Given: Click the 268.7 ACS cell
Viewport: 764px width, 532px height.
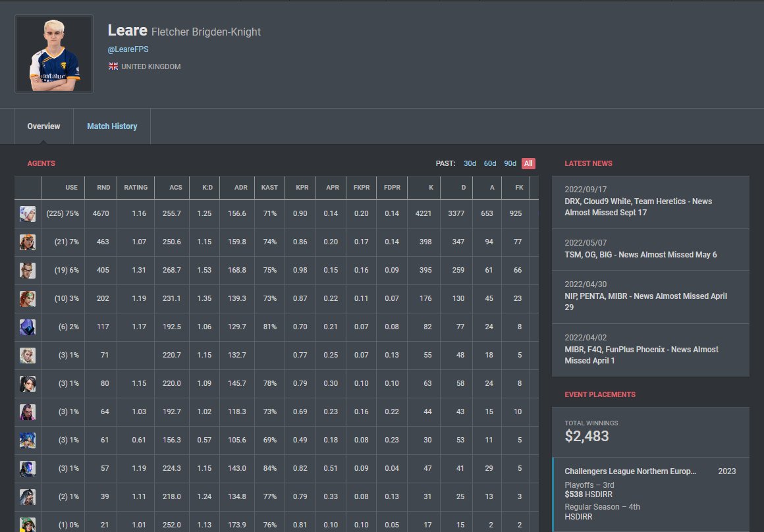Looking at the screenshot, I should pos(171,270).
